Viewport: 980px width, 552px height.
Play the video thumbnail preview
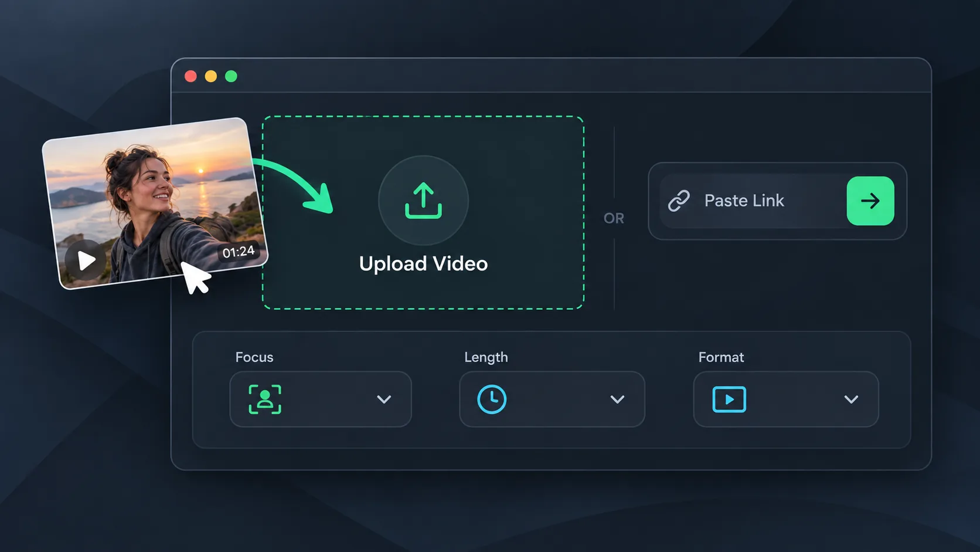[86, 260]
